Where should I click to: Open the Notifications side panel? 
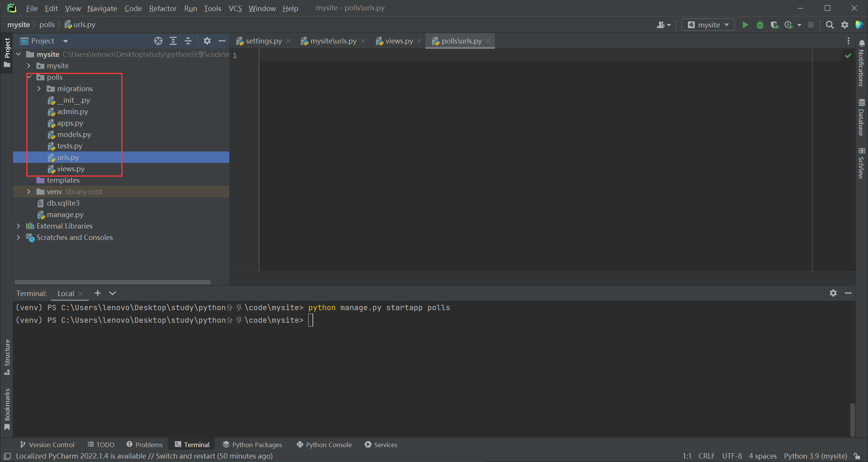coord(862,63)
